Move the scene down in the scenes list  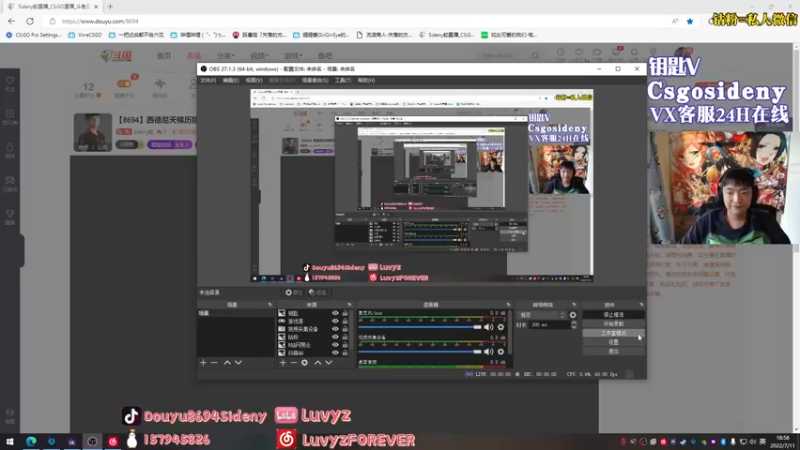pos(238,363)
